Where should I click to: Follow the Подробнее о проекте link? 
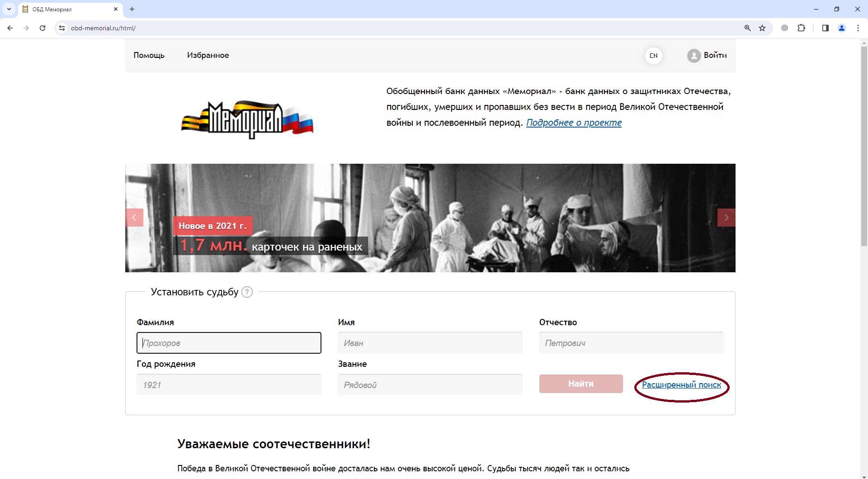pyautogui.click(x=574, y=123)
